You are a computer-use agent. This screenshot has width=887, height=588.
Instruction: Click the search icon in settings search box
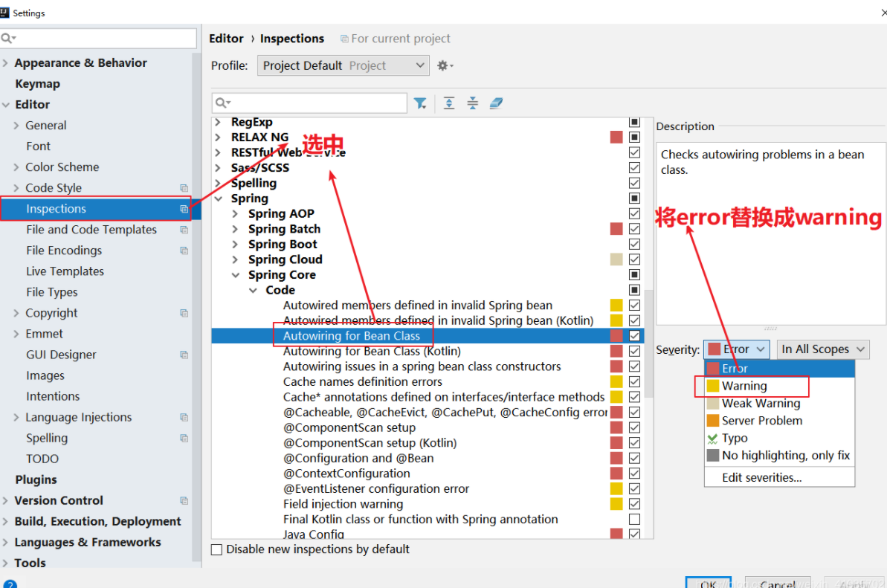click(x=8, y=39)
